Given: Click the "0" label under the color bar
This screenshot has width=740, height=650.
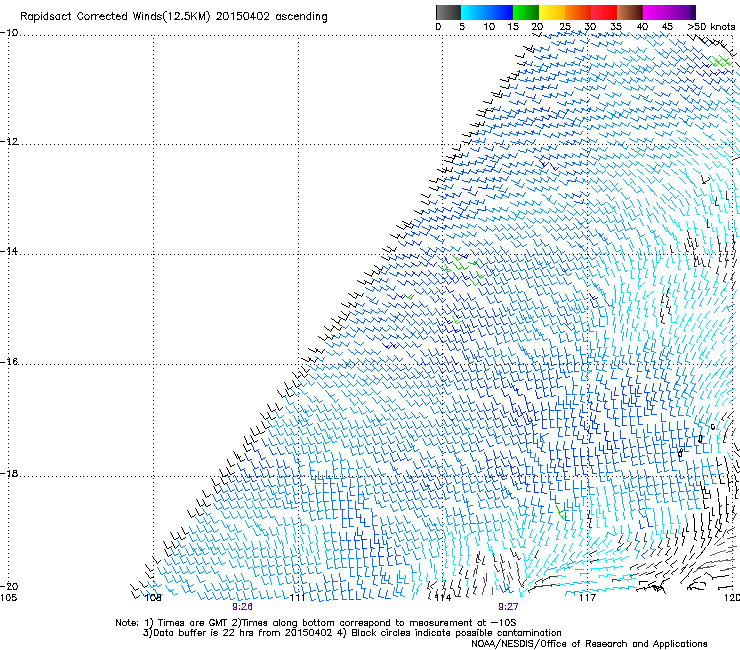Looking at the screenshot, I should [x=438, y=27].
